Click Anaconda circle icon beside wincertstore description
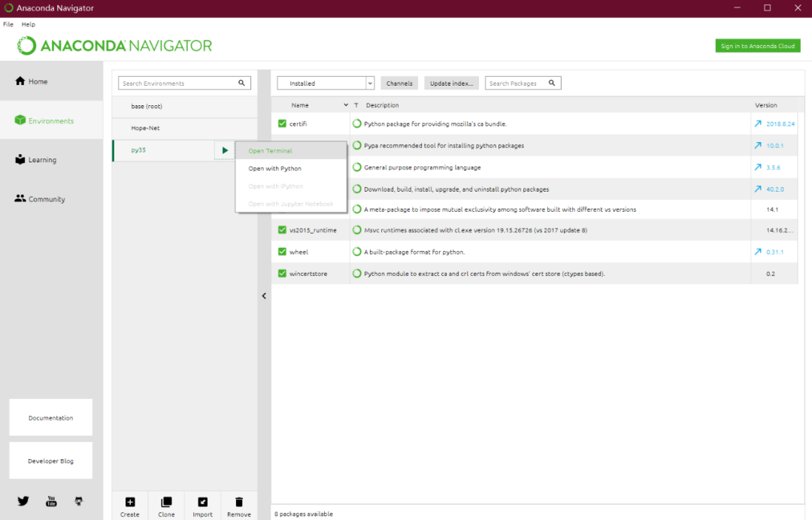The height and width of the screenshot is (520, 812). click(x=357, y=274)
